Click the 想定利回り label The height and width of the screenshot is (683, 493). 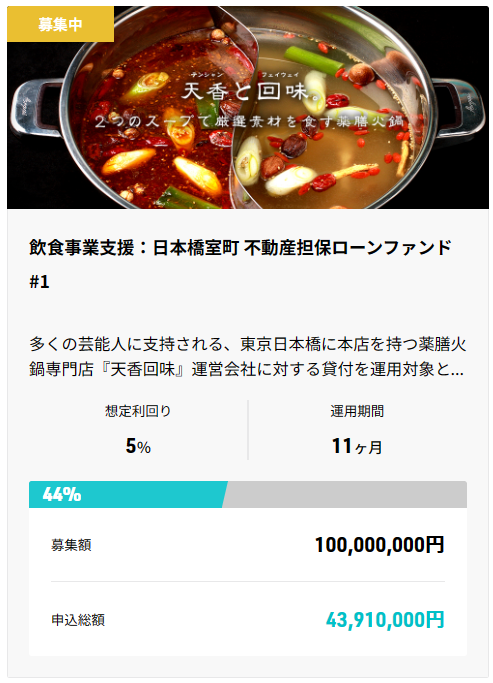(138, 411)
